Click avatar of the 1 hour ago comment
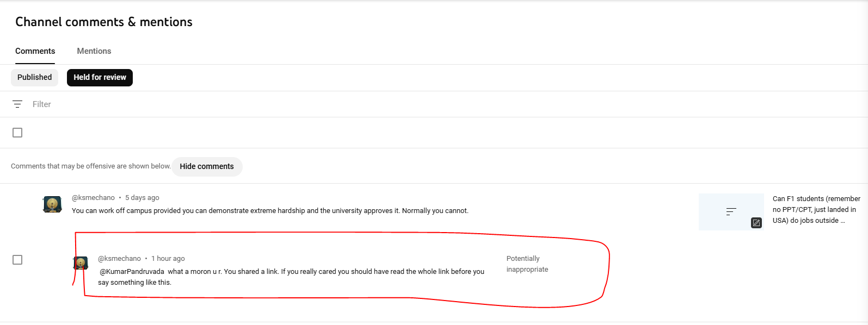This screenshot has height=325, width=868. [81, 263]
